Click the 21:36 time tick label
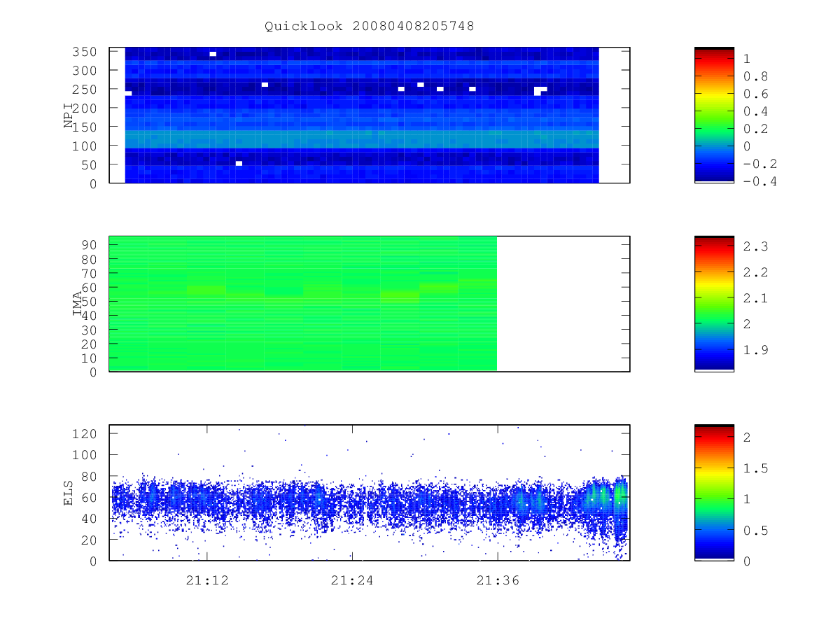Image resolution: width=840 pixels, height=630 pixels. (x=497, y=580)
